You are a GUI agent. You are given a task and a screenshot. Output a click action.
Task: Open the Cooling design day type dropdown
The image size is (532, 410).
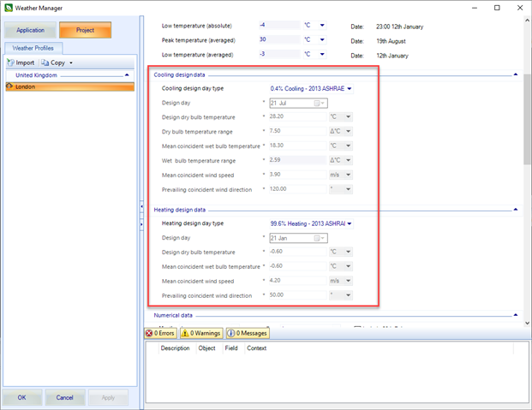coord(311,88)
